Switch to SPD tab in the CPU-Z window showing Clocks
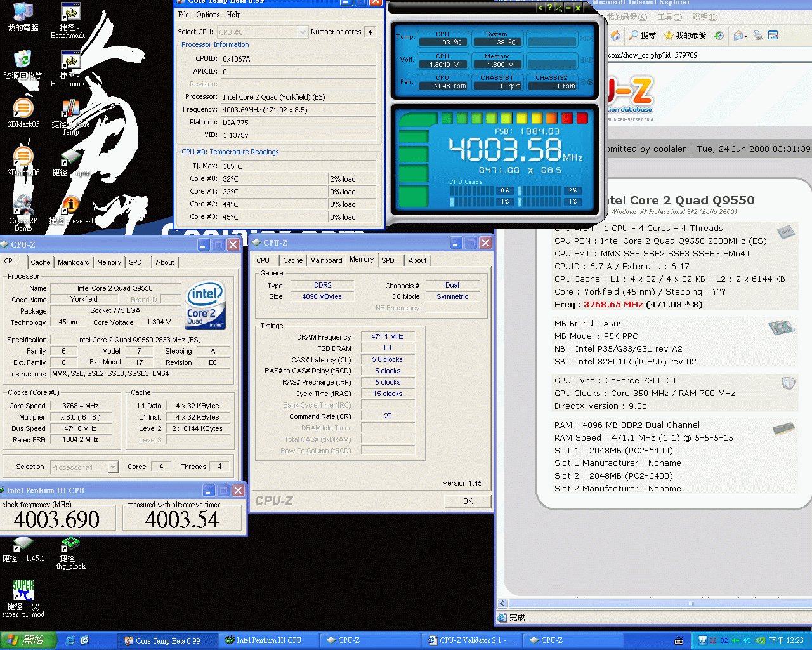 136,262
